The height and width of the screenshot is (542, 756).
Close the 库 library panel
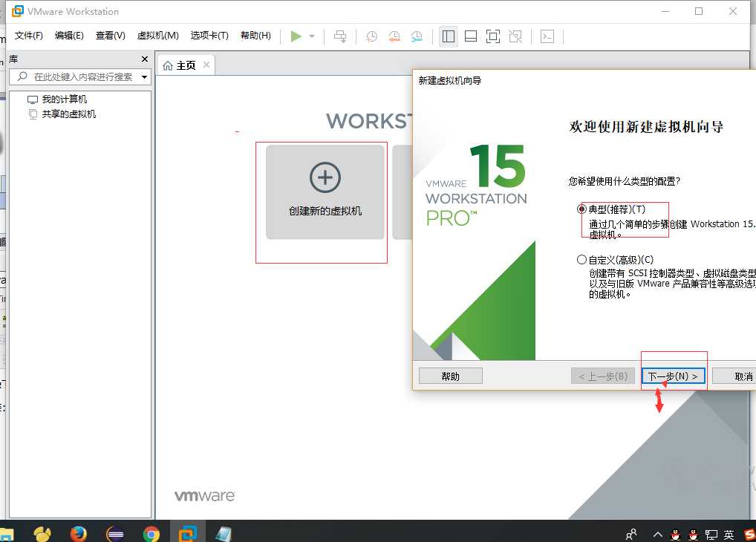144,59
